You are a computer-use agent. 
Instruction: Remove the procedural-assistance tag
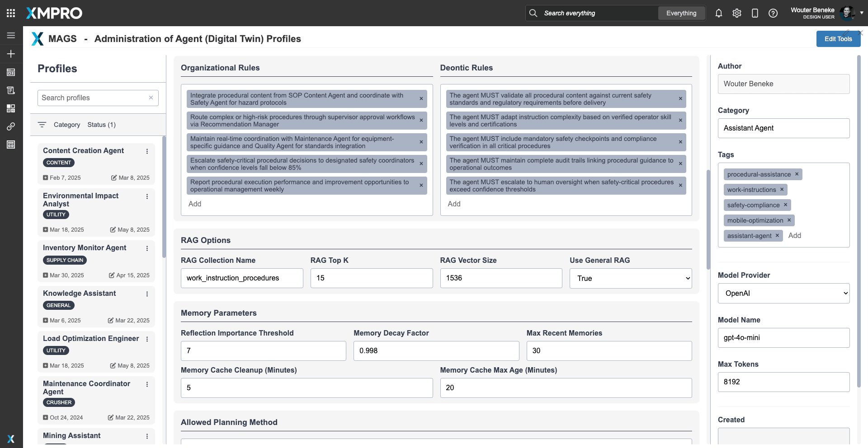(797, 174)
